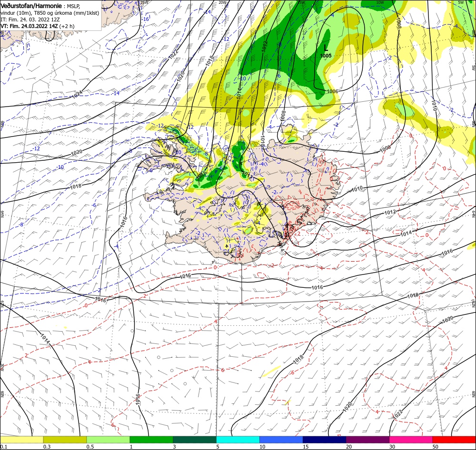Image resolution: width=476 pixels, height=450 pixels.
Task: Click the Veðurstofan/Harmonie title text
Action: pos(31,6)
